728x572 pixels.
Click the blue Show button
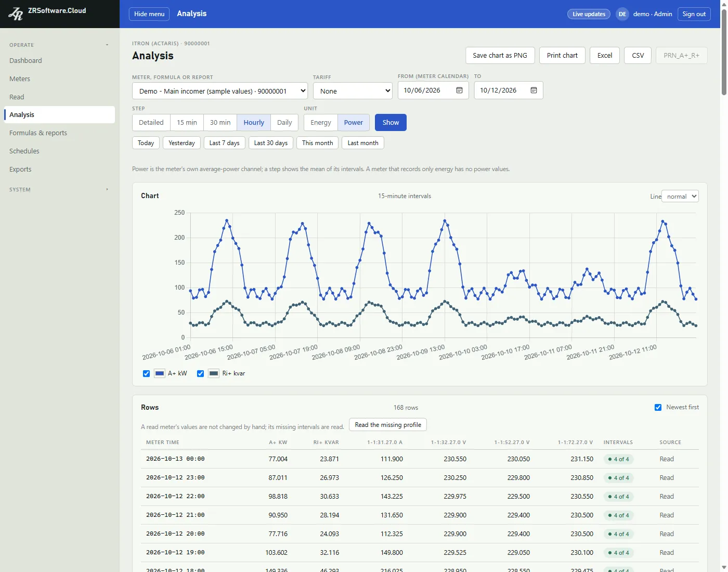coord(391,123)
